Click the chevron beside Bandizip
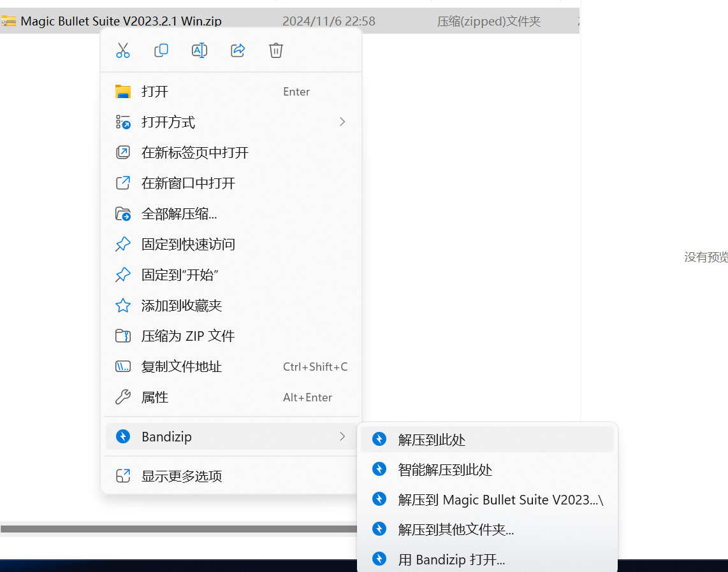 (x=342, y=436)
